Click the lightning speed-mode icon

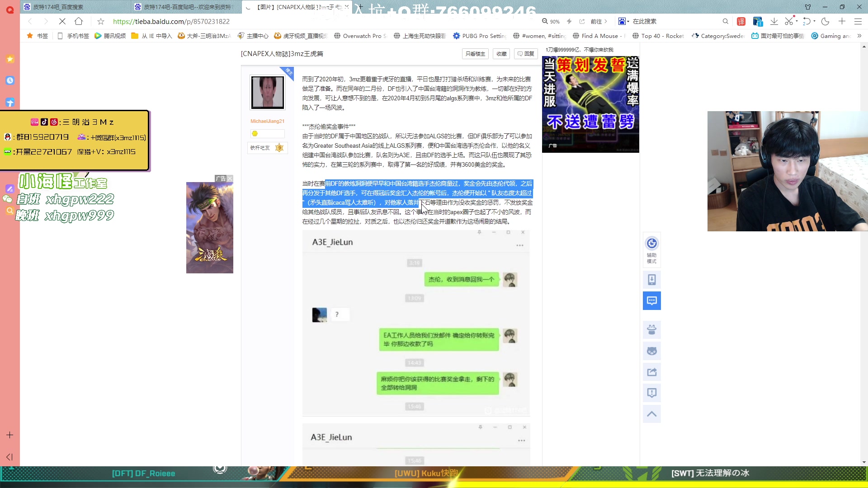tap(569, 21)
